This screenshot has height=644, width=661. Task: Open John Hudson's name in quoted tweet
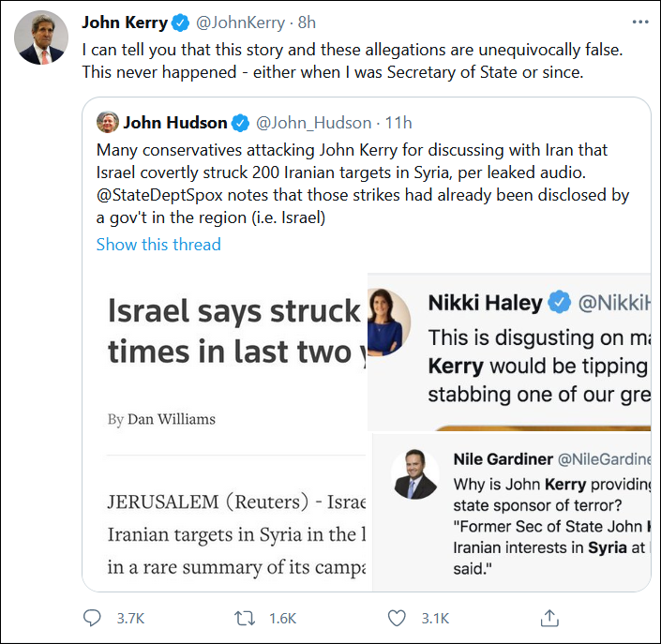[x=175, y=123]
